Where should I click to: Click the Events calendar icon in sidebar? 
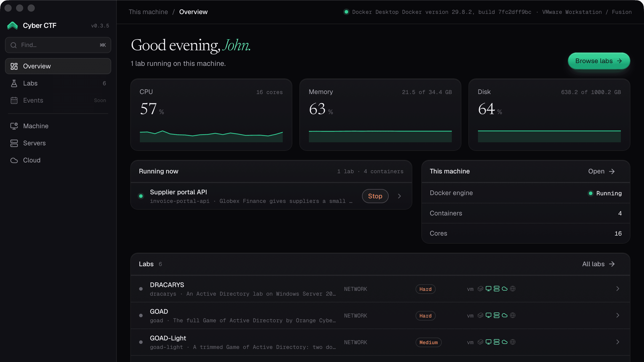click(14, 100)
